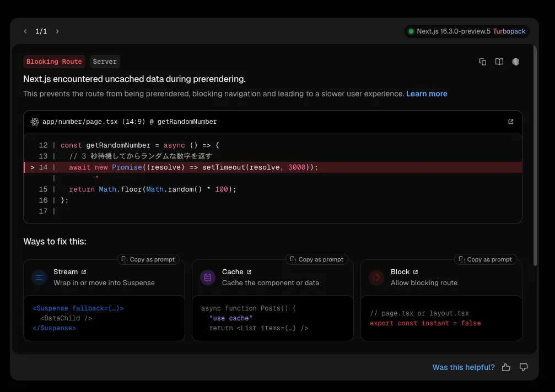This screenshot has width=555, height=392.
Task: Click 'Wrap in or move into Suspense' text
Action: (104, 283)
